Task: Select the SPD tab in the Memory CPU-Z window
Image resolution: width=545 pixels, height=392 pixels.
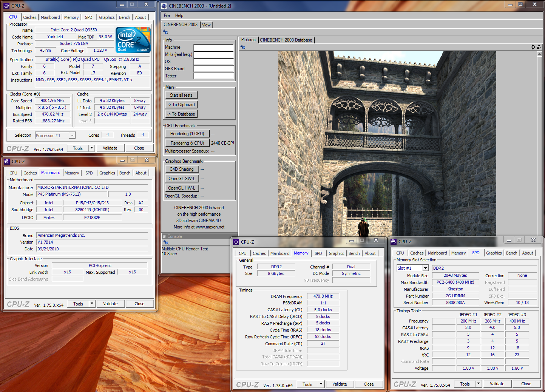Action: (318, 253)
